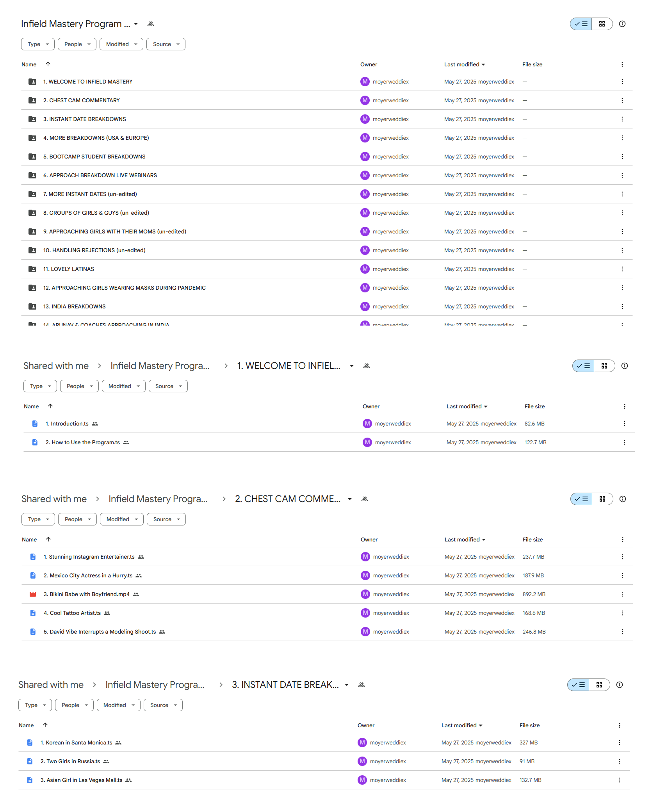The image size is (659, 812).
Task: Open Modified filter in INSTANT DATE BREAK... section
Action: (x=119, y=705)
